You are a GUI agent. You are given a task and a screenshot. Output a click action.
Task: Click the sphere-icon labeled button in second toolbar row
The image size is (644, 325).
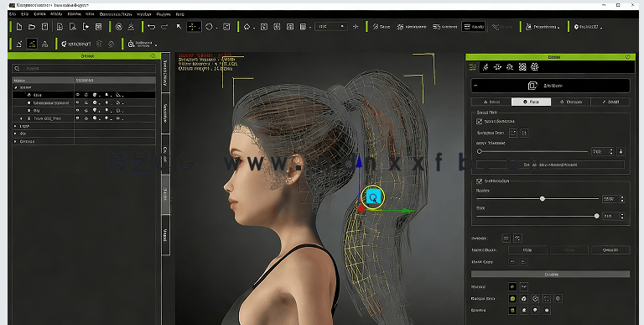(75, 44)
